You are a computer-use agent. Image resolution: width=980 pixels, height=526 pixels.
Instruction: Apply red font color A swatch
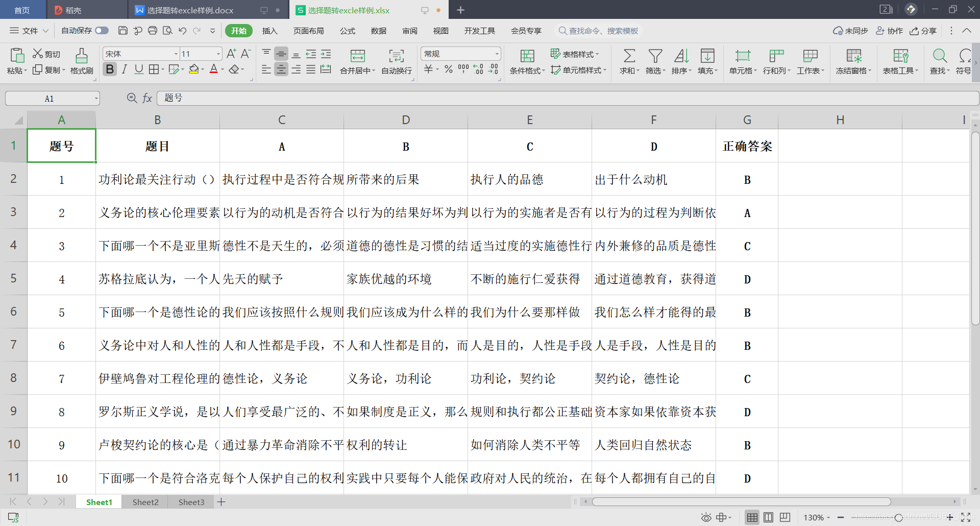click(x=214, y=69)
